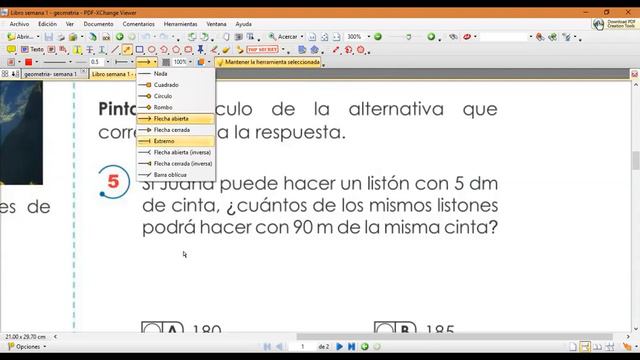The image size is (640, 360).
Task: Open the red stroke color swatch
Action: coord(29,62)
